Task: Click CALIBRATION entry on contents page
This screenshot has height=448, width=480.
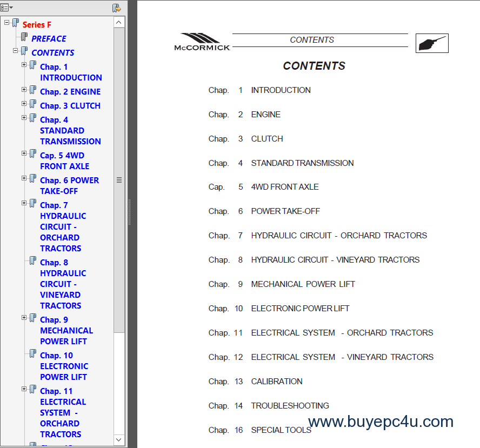Action: 277,382
